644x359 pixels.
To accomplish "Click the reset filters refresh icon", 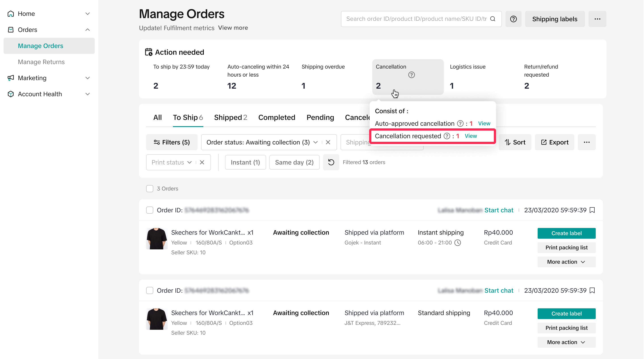I will pos(331,162).
